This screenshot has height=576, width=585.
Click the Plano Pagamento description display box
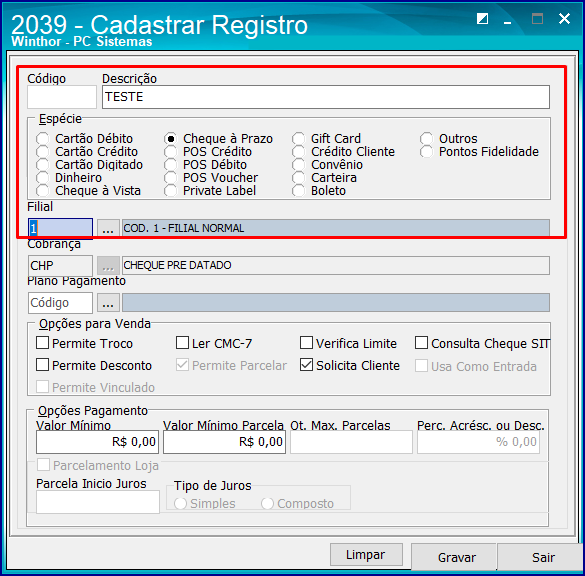[x=336, y=303]
